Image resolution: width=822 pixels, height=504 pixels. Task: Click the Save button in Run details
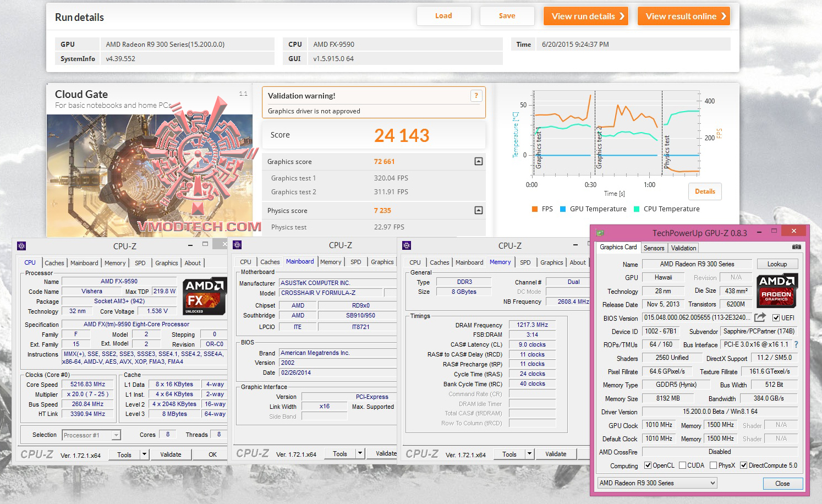coord(507,16)
